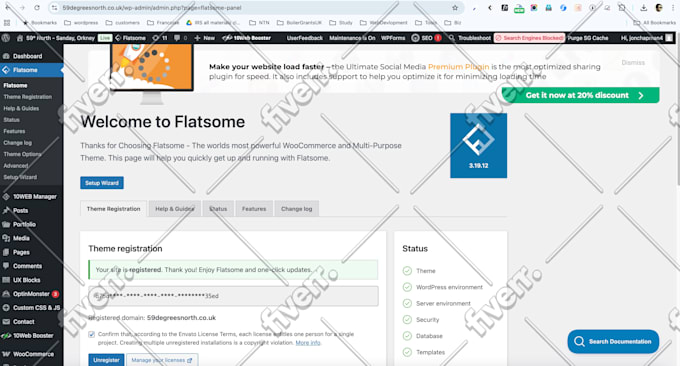Click the browser address bar URL
The image size is (680, 366).
click(x=152, y=8)
